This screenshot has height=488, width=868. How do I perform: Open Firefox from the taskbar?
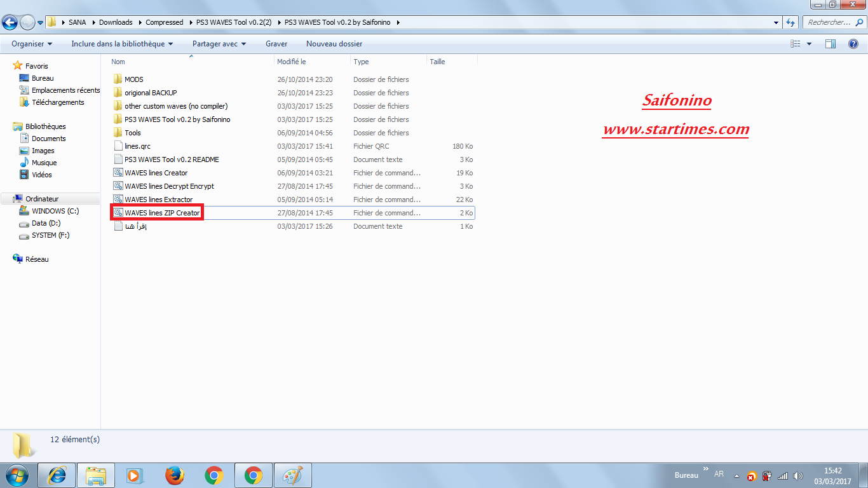pyautogui.click(x=174, y=475)
